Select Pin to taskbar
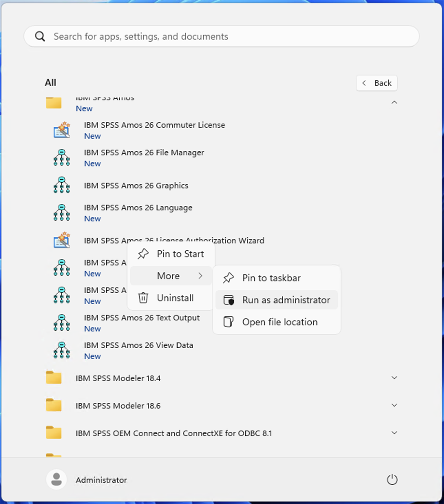This screenshot has width=444, height=504. (x=271, y=278)
